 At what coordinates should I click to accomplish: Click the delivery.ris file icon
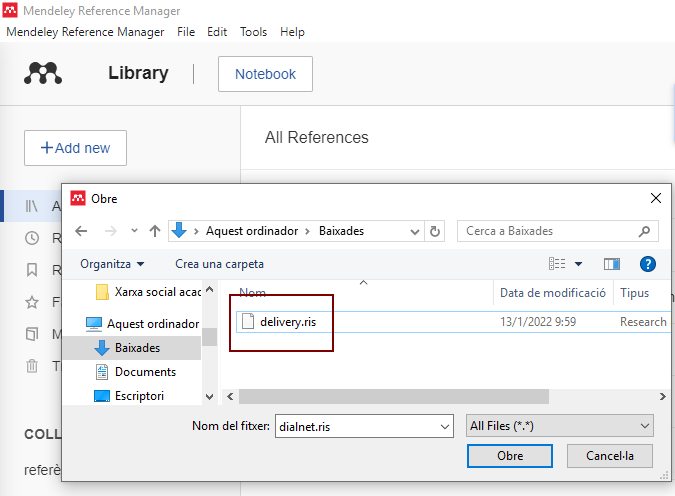[248, 322]
